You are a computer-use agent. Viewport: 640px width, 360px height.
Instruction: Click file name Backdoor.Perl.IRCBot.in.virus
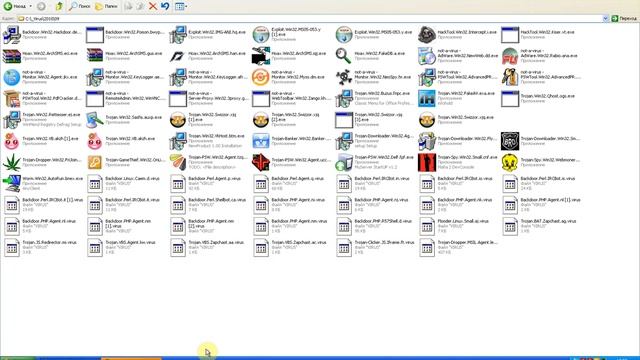[x=382, y=178]
